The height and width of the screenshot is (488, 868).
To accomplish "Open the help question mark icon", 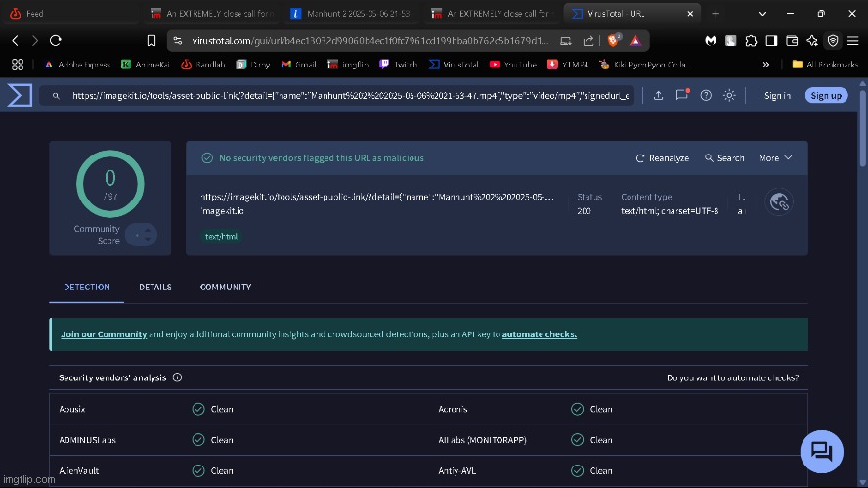I will [706, 95].
